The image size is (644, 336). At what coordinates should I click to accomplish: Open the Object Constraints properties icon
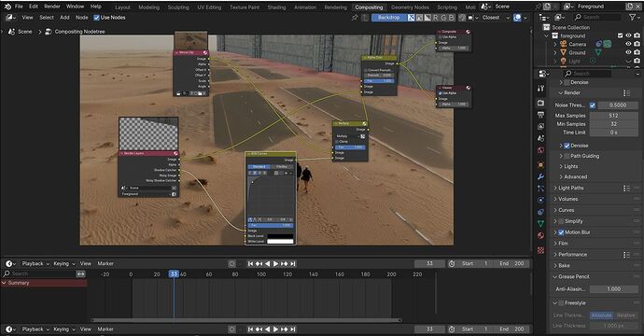(x=541, y=212)
